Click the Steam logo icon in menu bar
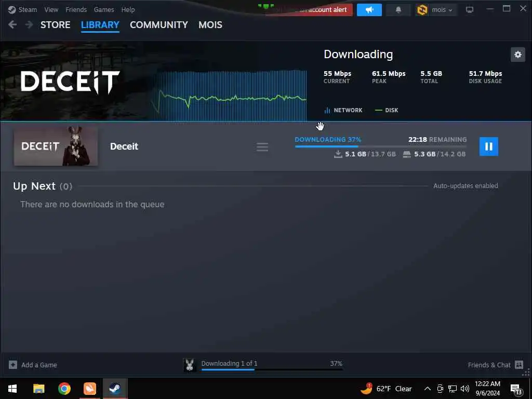Image resolution: width=532 pixels, height=399 pixels. (12, 9)
